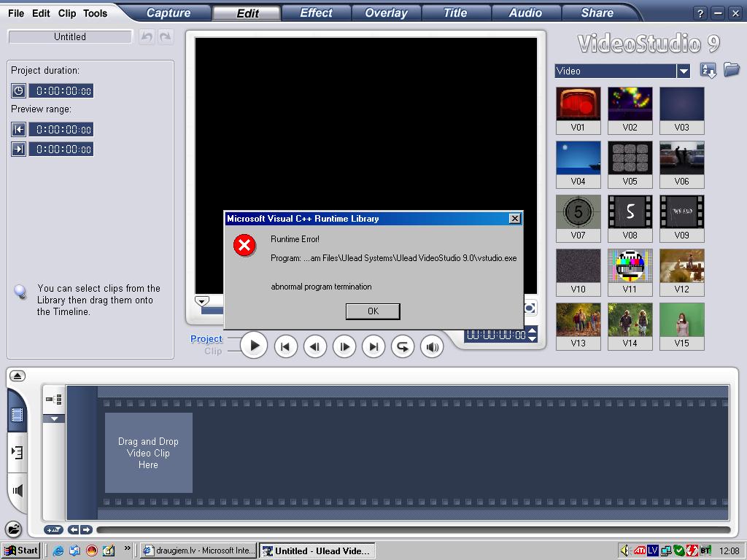Switch to the Title step tab
This screenshot has width=747, height=560.
coord(455,13)
